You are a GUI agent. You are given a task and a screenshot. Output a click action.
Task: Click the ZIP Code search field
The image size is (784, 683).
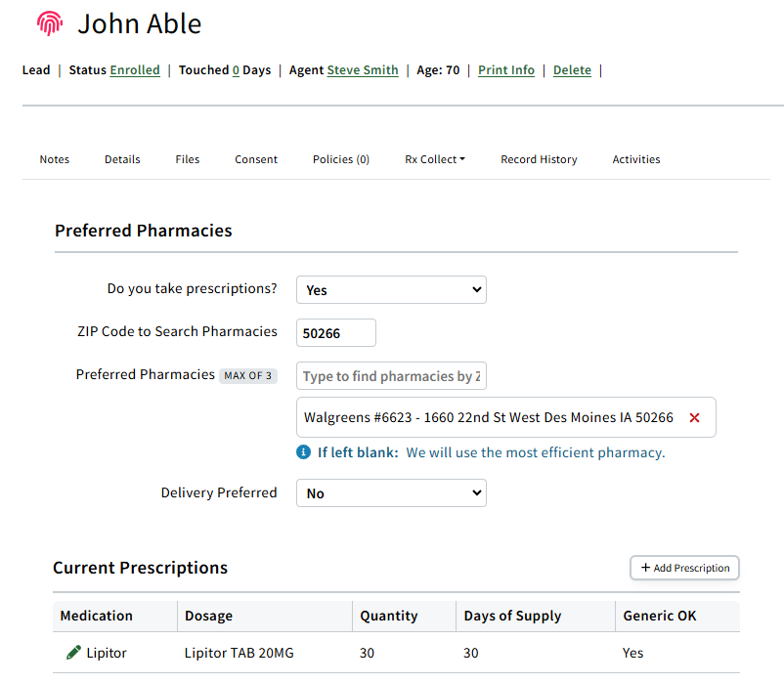(x=335, y=332)
